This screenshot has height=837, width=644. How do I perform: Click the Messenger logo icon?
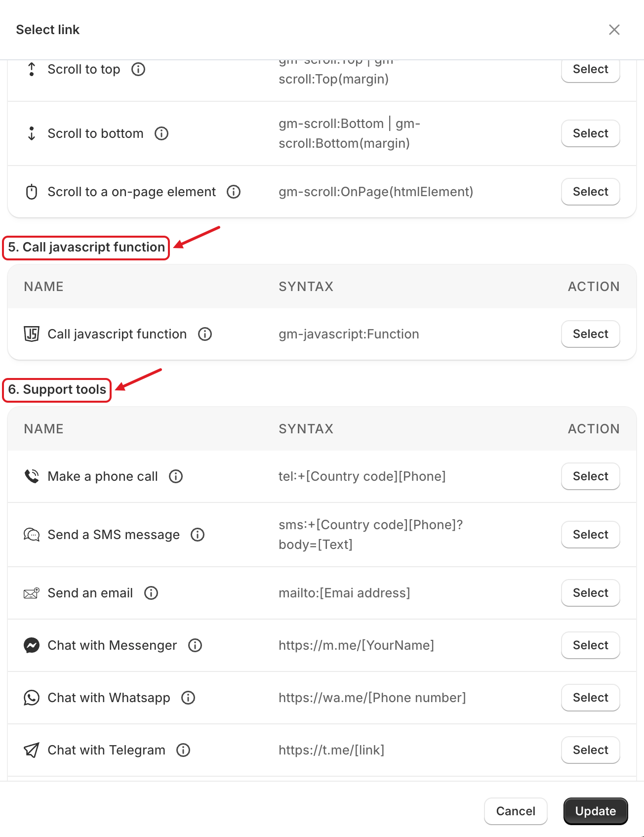tap(32, 645)
